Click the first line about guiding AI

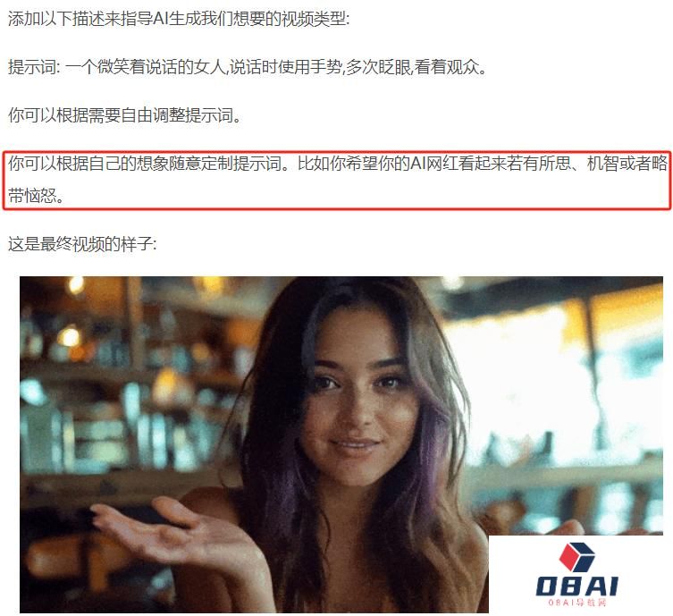[x=179, y=20]
